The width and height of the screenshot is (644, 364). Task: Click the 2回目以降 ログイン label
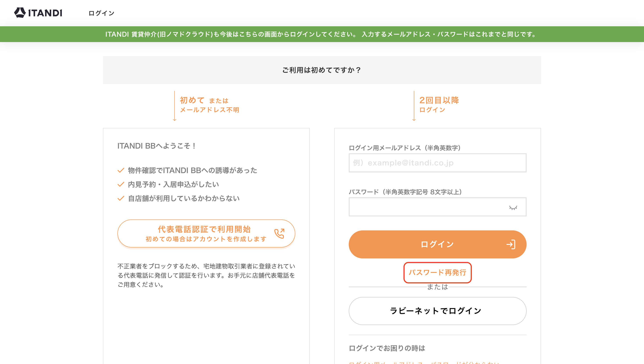[x=439, y=104]
